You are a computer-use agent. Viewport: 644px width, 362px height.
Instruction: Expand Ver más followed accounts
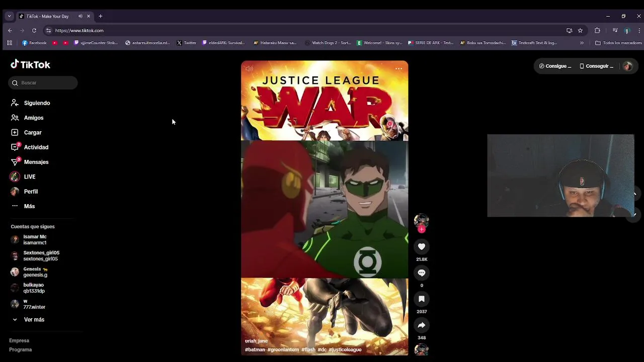coord(28,320)
